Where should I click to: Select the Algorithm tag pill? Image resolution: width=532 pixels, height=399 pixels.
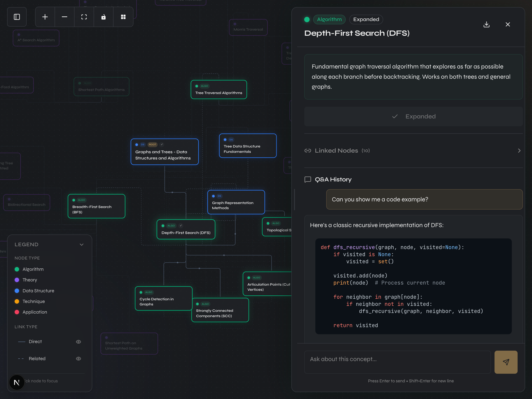point(329,20)
